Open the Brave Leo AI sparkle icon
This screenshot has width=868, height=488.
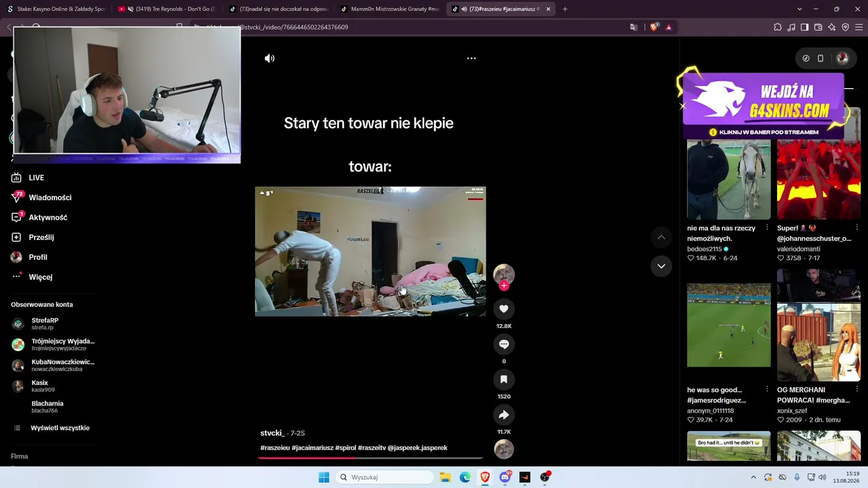832,27
